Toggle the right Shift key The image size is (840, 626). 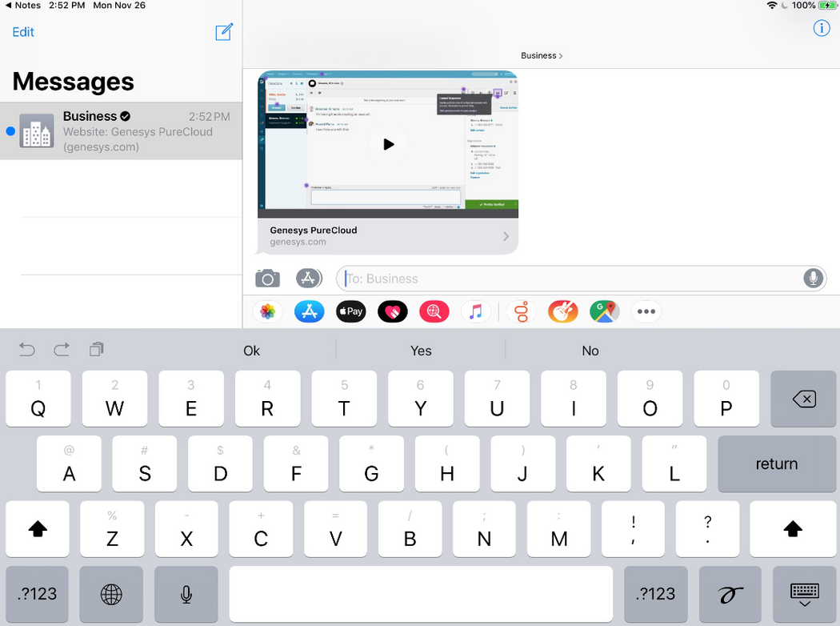click(x=793, y=529)
